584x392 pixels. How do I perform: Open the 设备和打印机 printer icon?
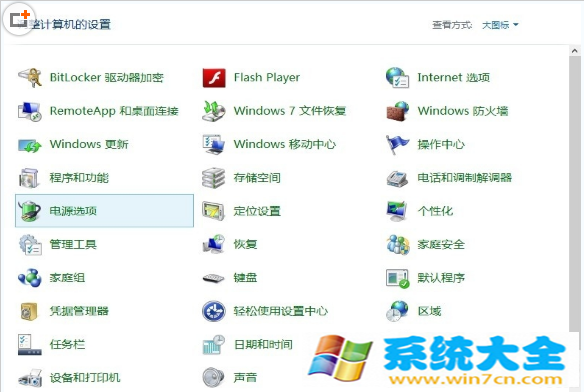point(30,378)
